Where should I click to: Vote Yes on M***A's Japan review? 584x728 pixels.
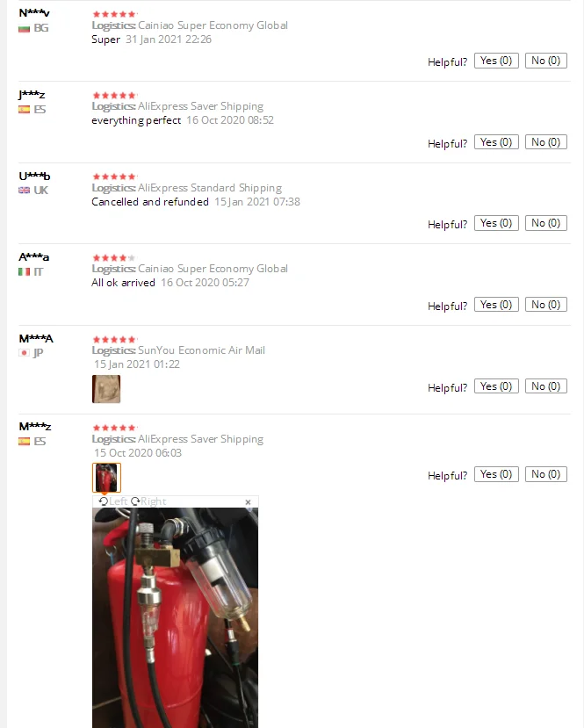pos(496,386)
